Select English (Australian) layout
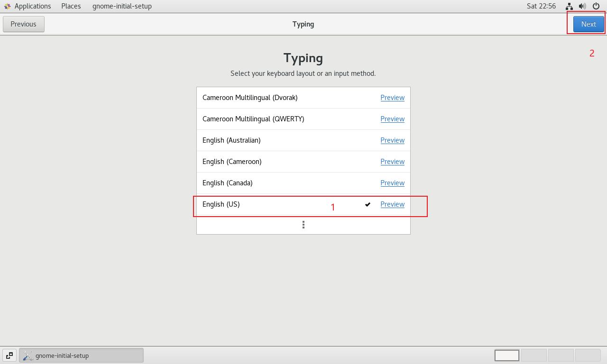The image size is (607, 364). point(231,140)
